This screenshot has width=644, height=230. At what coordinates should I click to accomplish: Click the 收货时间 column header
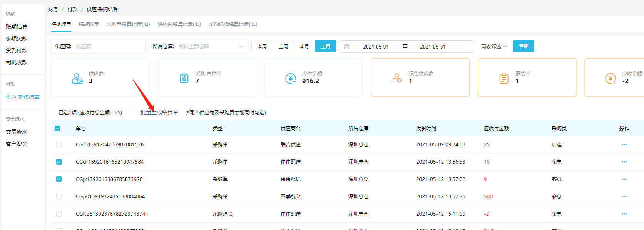pyautogui.click(x=426, y=128)
